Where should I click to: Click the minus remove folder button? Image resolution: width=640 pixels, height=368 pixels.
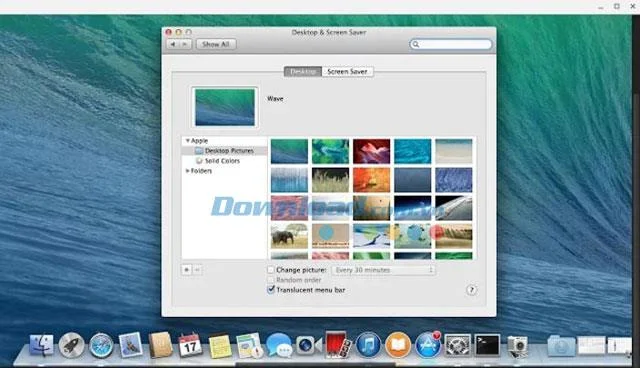[197, 270]
